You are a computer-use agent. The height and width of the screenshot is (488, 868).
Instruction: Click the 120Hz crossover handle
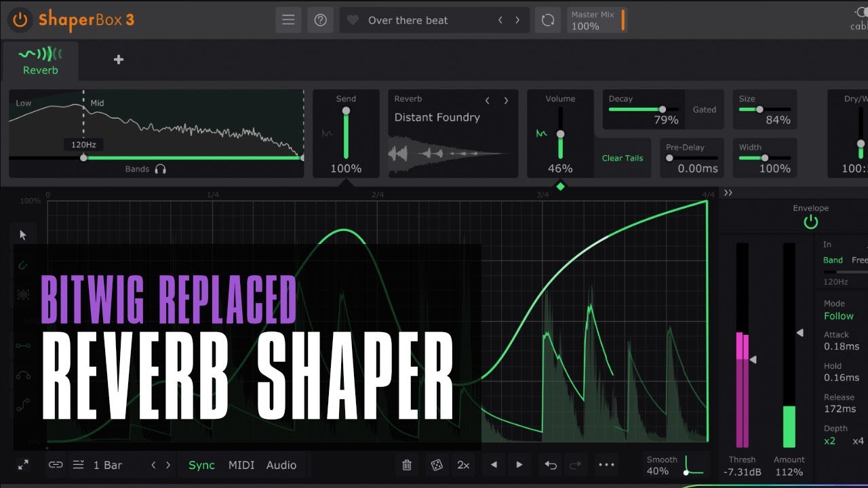(x=83, y=157)
